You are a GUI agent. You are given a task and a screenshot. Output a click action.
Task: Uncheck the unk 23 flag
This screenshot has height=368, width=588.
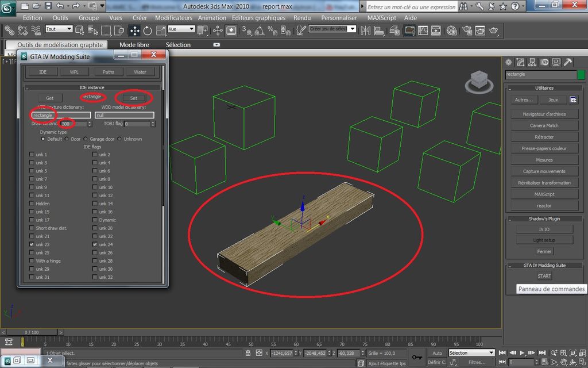[x=32, y=244]
